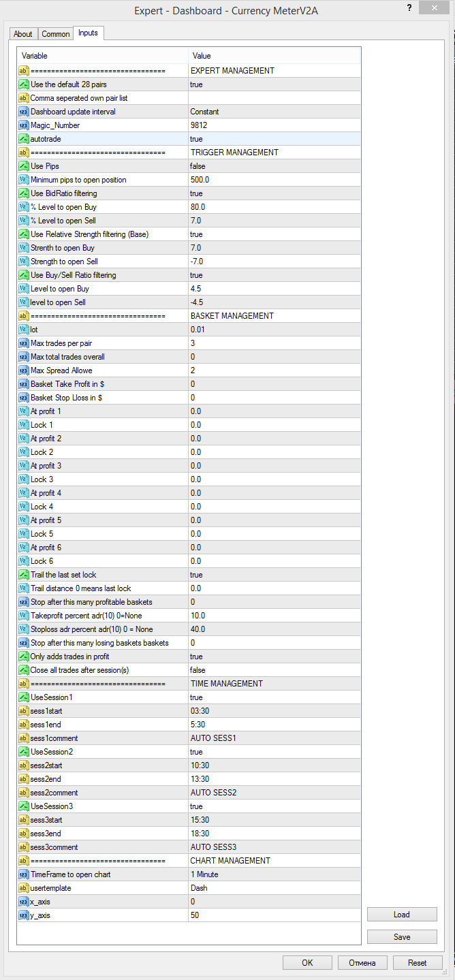This screenshot has height=980, width=455.
Task: Select the 'Strength to open Sell' row label
Action: pos(65,262)
